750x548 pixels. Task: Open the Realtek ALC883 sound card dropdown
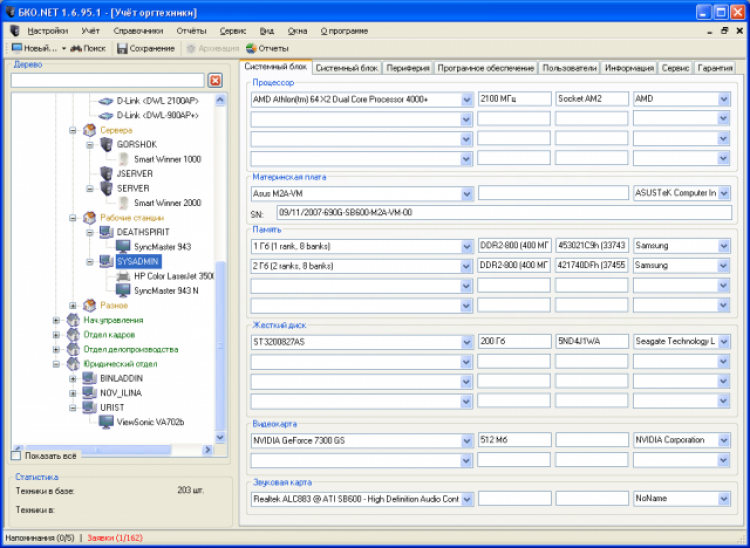[467, 499]
